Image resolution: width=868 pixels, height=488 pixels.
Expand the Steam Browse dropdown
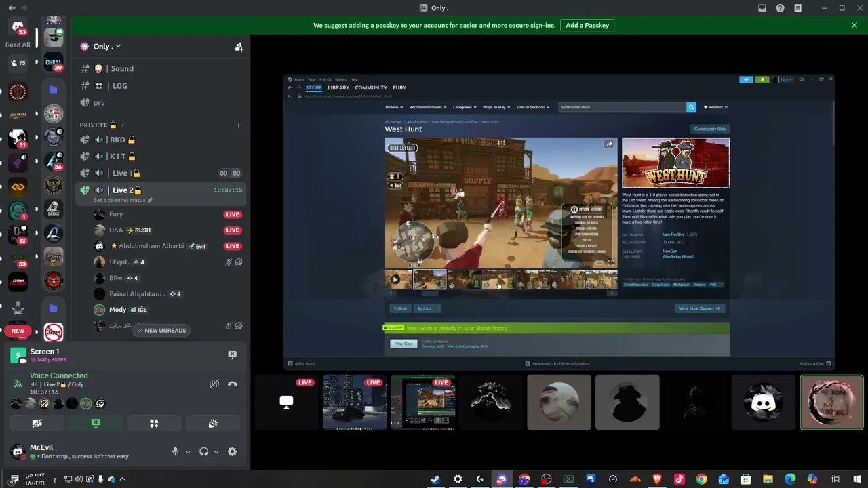394,107
